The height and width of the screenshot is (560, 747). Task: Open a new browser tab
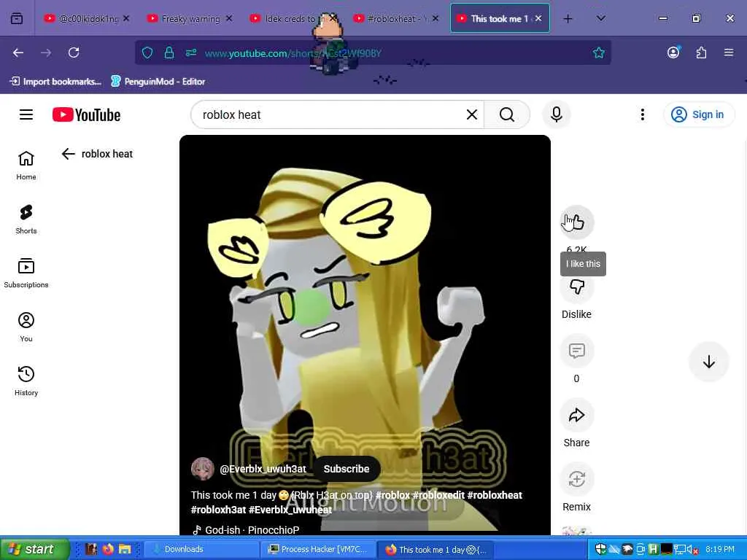pyautogui.click(x=568, y=18)
